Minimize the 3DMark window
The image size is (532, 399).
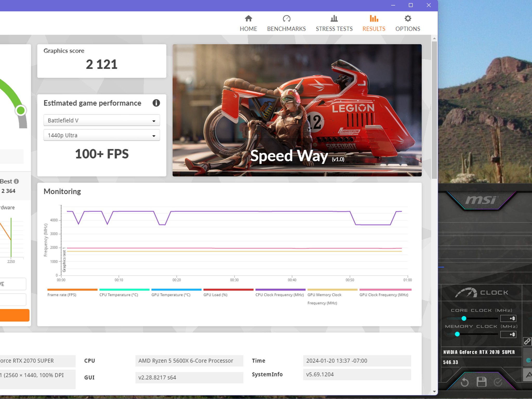[x=393, y=5]
